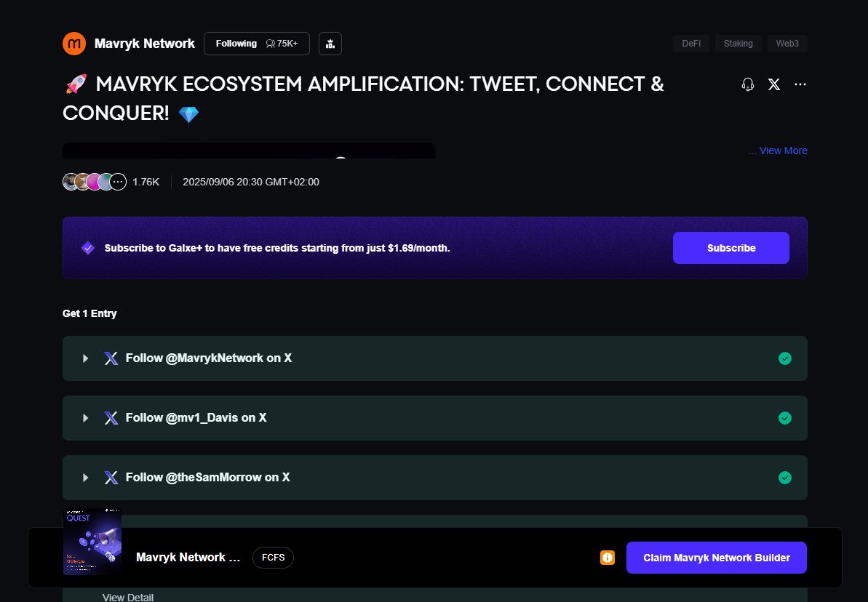This screenshot has width=868, height=602.
Task: Expand the Follow @MavrykNetwork task
Action: (x=85, y=358)
